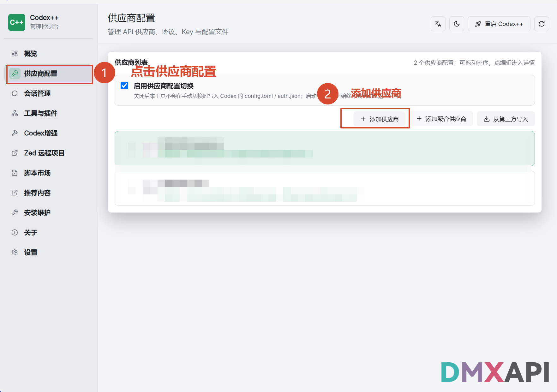557x392 pixels.
Task: Click 从第三方导入 import button
Action: (506, 119)
